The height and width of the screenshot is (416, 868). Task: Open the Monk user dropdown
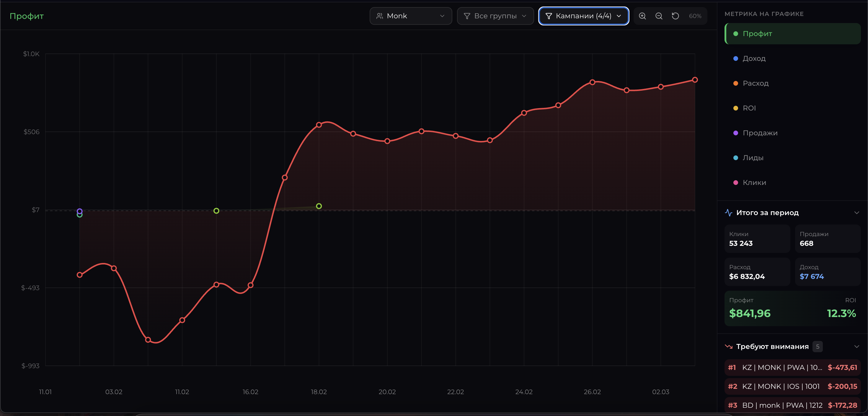click(410, 16)
